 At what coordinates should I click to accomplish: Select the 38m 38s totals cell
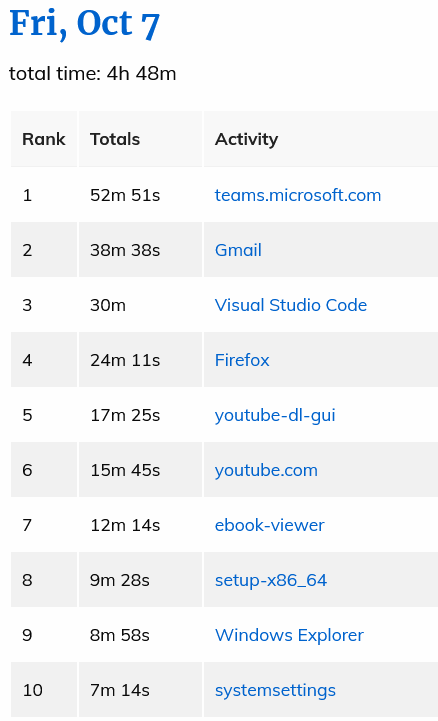140,250
